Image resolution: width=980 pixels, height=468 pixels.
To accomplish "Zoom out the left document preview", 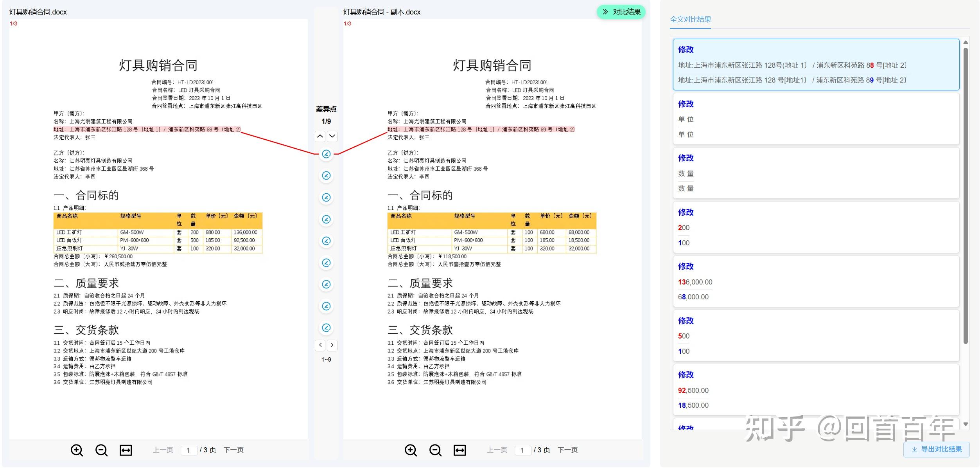I will click(101, 450).
